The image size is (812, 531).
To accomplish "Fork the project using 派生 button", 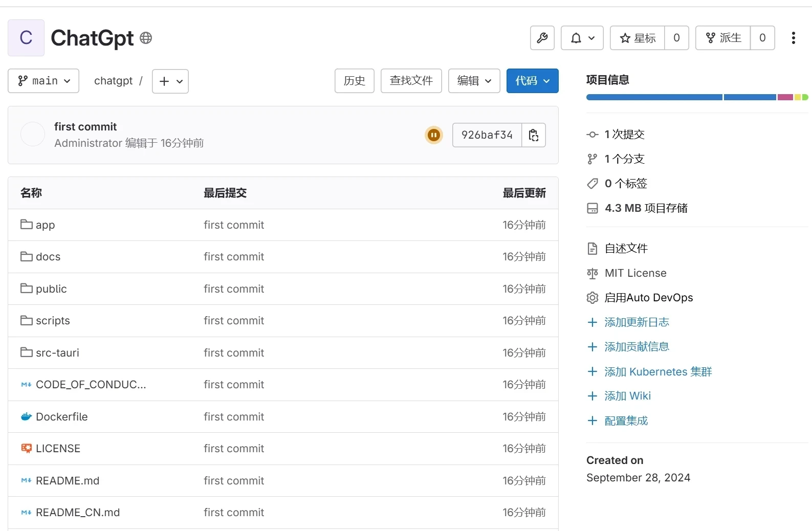I will pyautogui.click(x=723, y=38).
